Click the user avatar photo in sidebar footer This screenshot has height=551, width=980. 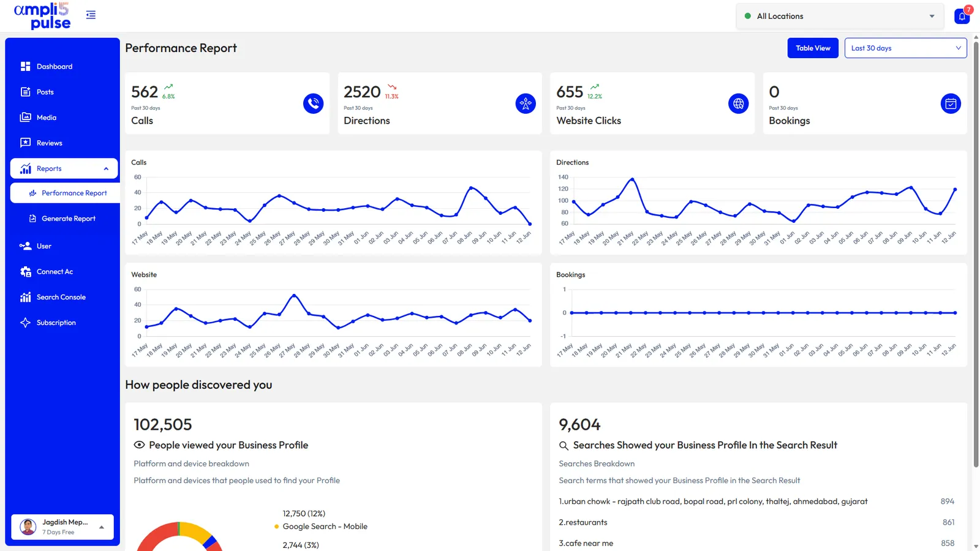(28, 527)
